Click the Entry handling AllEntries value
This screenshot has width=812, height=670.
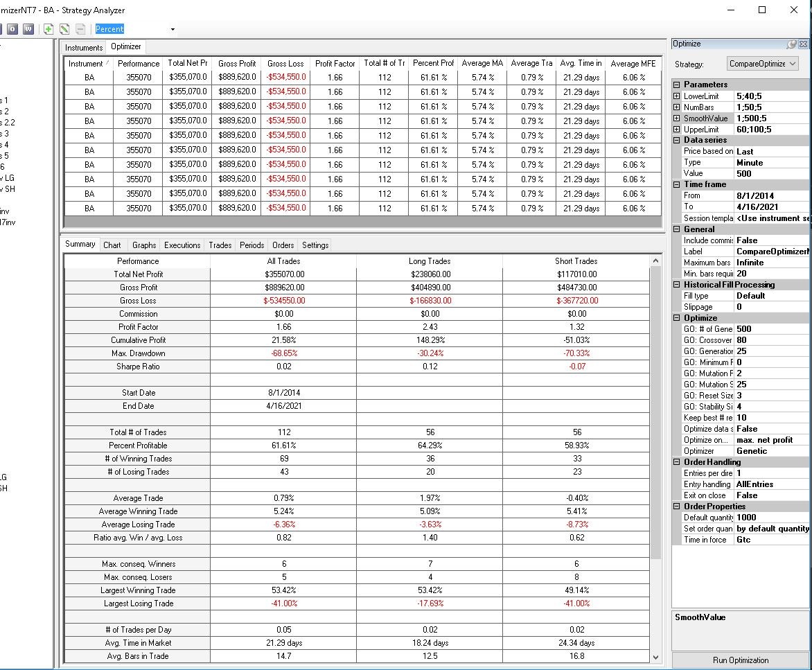(772, 484)
